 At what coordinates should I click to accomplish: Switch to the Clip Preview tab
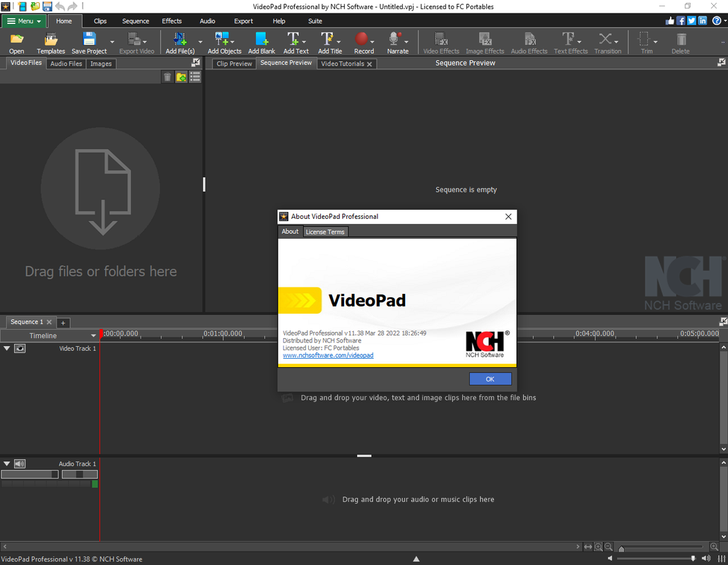click(x=234, y=64)
